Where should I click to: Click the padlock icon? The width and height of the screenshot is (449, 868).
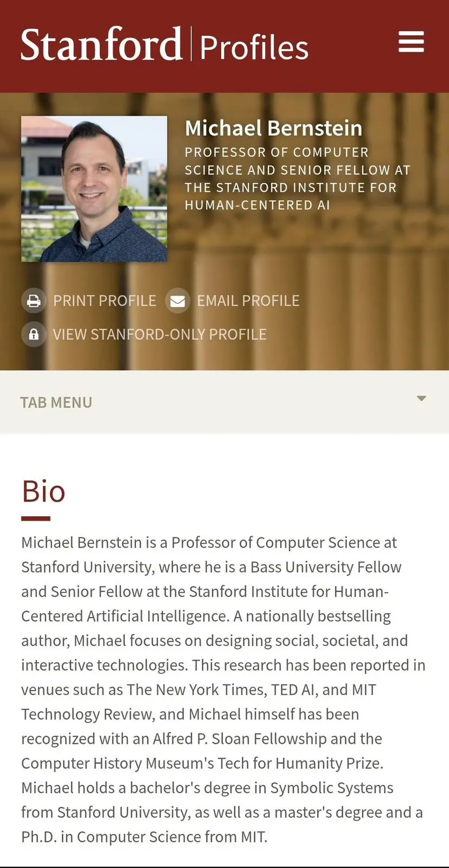(34, 334)
